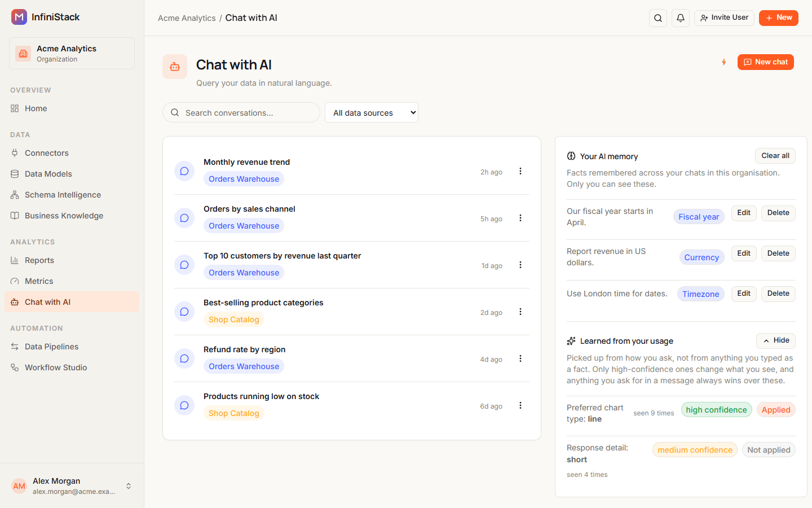Start a New chat

click(x=766, y=62)
